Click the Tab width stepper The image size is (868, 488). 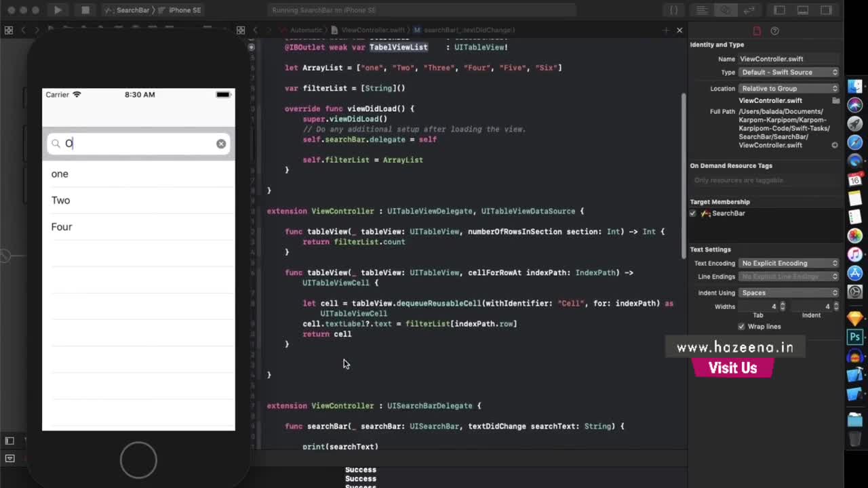783,306
